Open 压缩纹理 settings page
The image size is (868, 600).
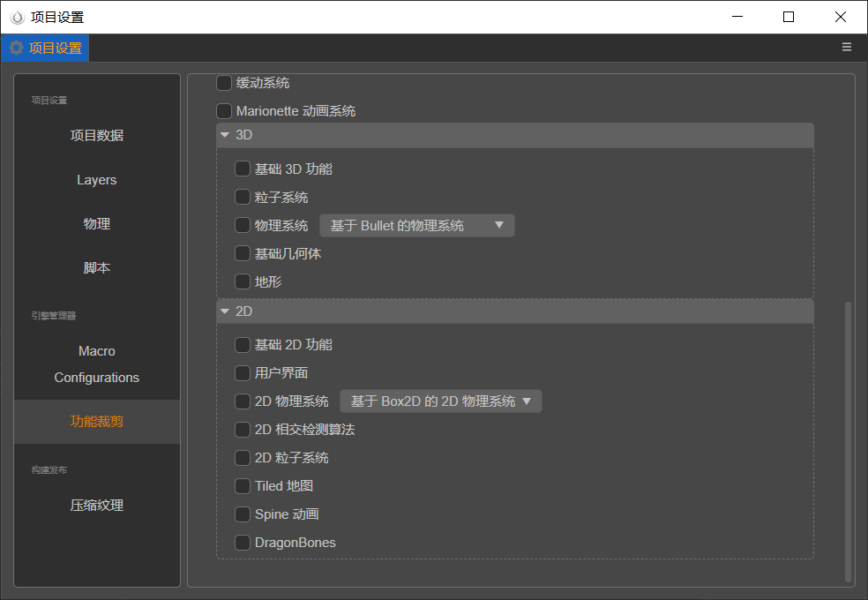tap(97, 506)
